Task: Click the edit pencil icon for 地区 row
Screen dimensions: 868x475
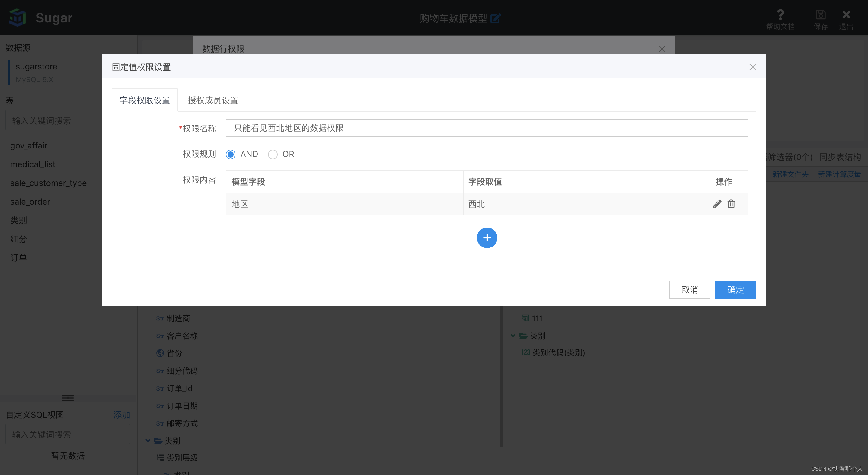Action: [717, 204]
